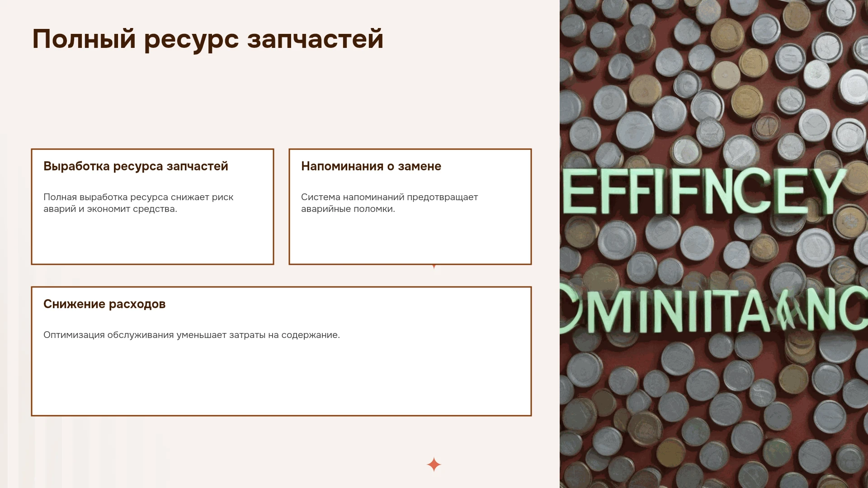Select the slide title 'Полный ресурс запчастей'
The height and width of the screenshot is (488, 868).
click(208, 39)
